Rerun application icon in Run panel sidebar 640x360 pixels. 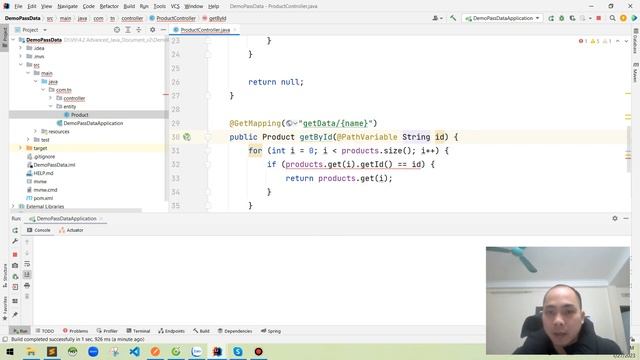(x=15, y=230)
